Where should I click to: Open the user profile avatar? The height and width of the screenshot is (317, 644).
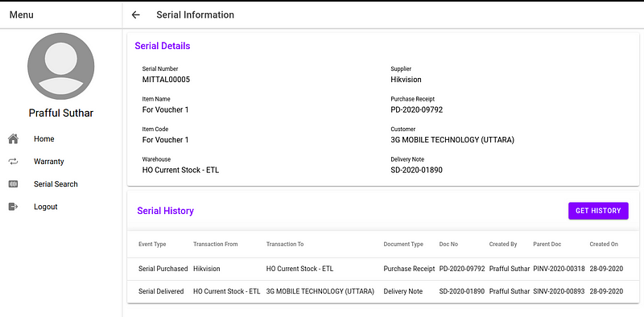[61, 66]
